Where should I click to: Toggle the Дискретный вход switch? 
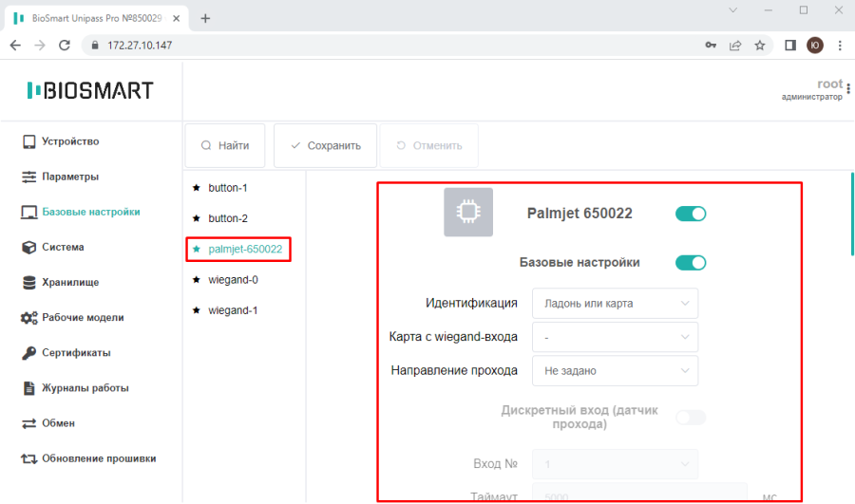691,418
